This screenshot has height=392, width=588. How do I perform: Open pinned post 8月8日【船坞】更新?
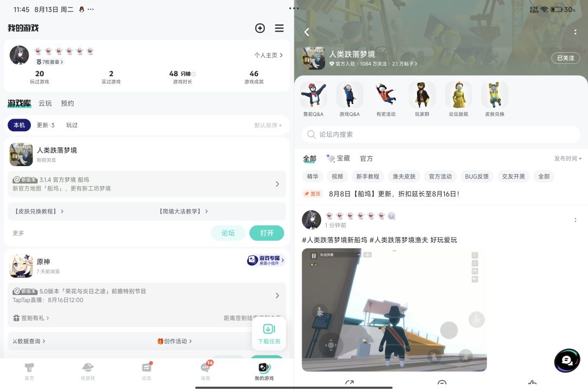(394, 194)
